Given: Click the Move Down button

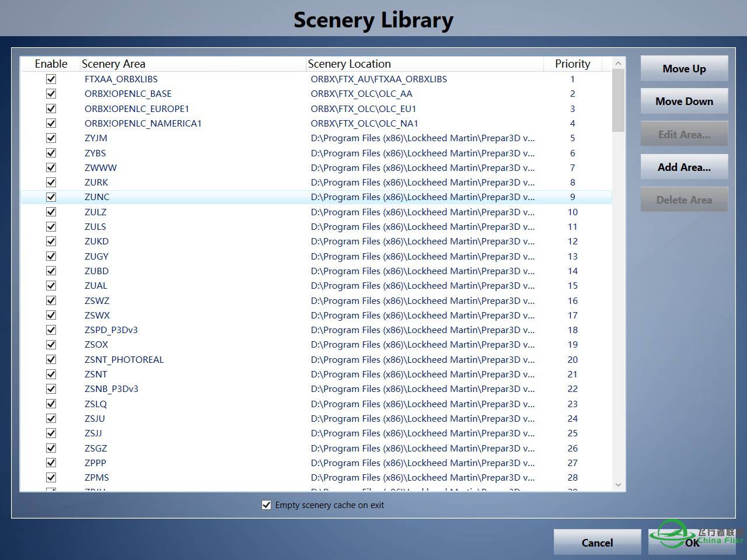Looking at the screenshot, I should (684, 101).
